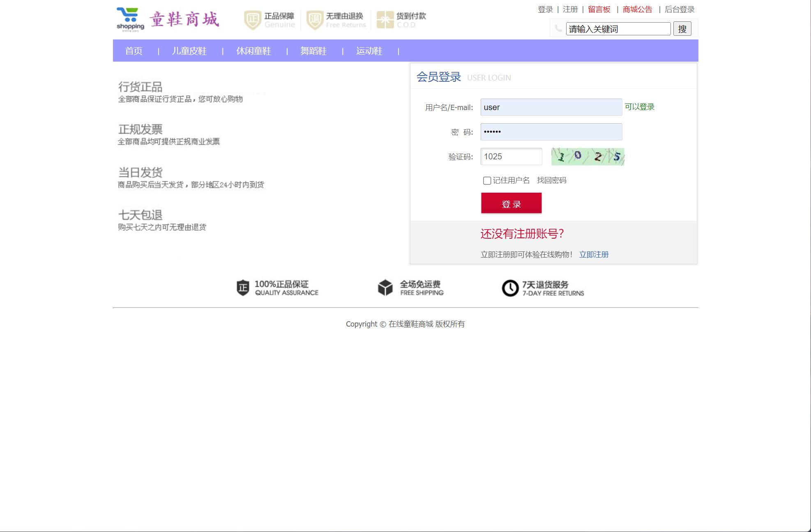Screen dimensions: 811x532
Task: Open the 商城公告 mall announcements link
Action: (637, 9)
